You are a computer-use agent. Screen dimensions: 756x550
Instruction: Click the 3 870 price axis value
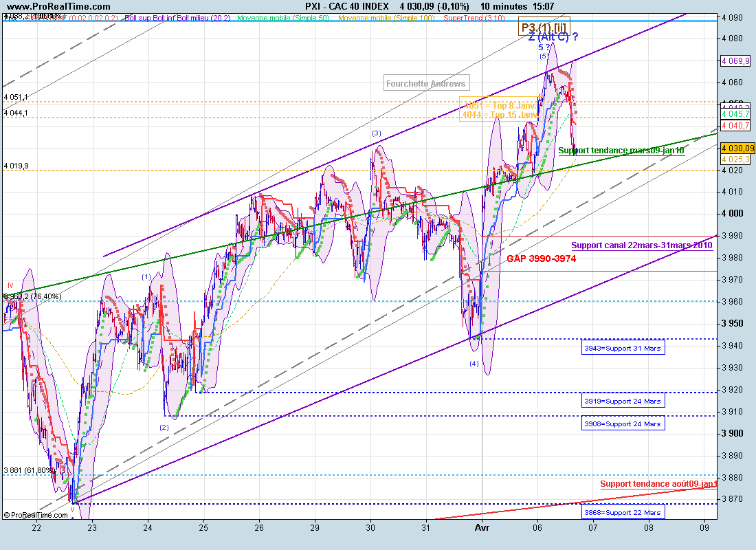point(733,499)
